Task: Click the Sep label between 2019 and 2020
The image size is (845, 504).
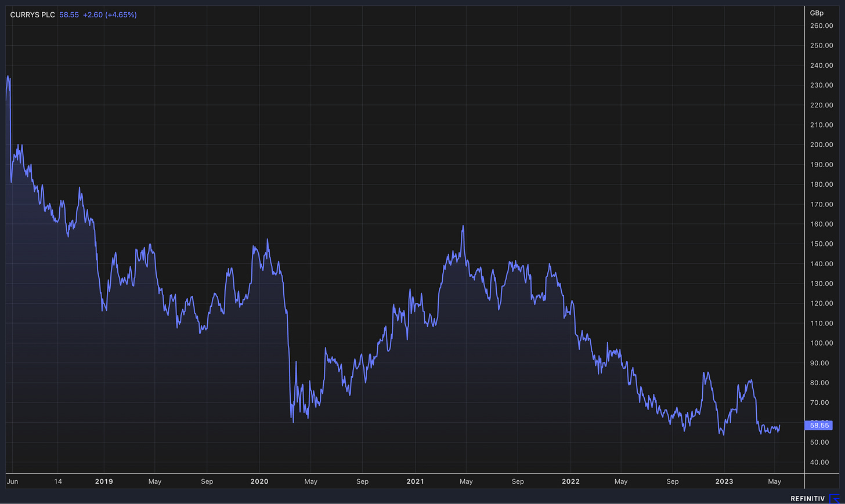Action: point(207,481)
